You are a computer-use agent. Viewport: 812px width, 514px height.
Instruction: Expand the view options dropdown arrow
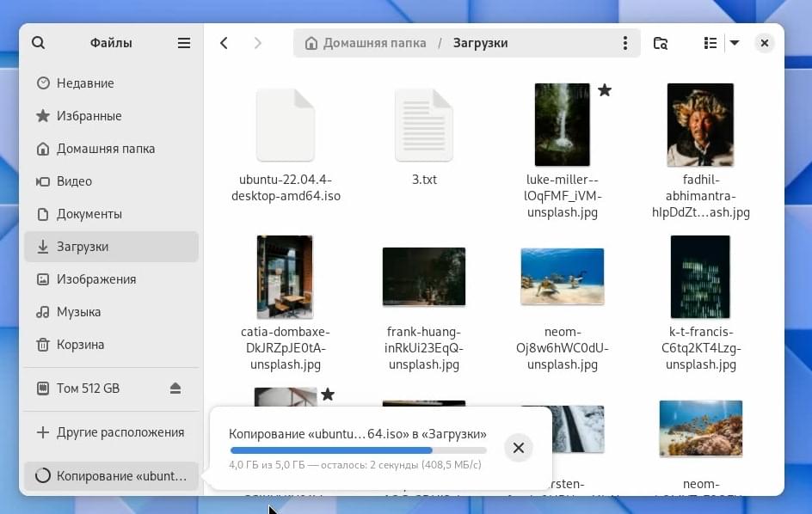pos(735,43)
